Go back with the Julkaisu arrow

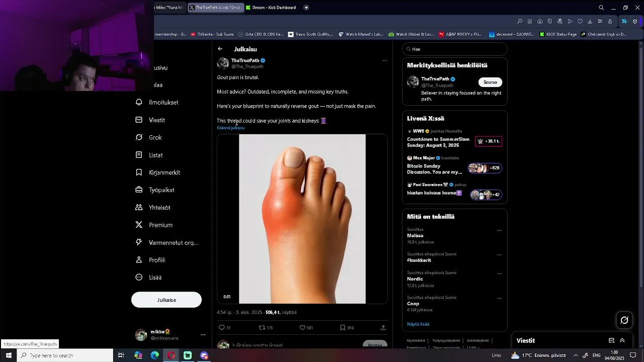[x=220, y=49]
